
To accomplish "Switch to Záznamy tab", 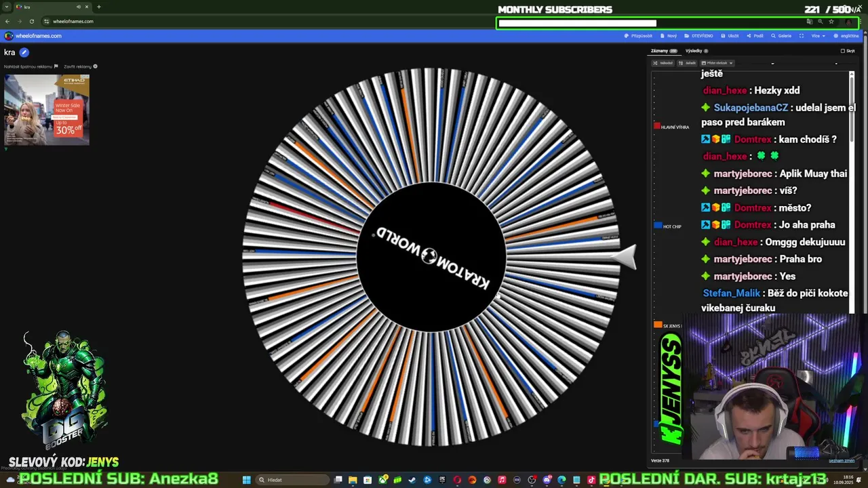I will tap(664, 51).
